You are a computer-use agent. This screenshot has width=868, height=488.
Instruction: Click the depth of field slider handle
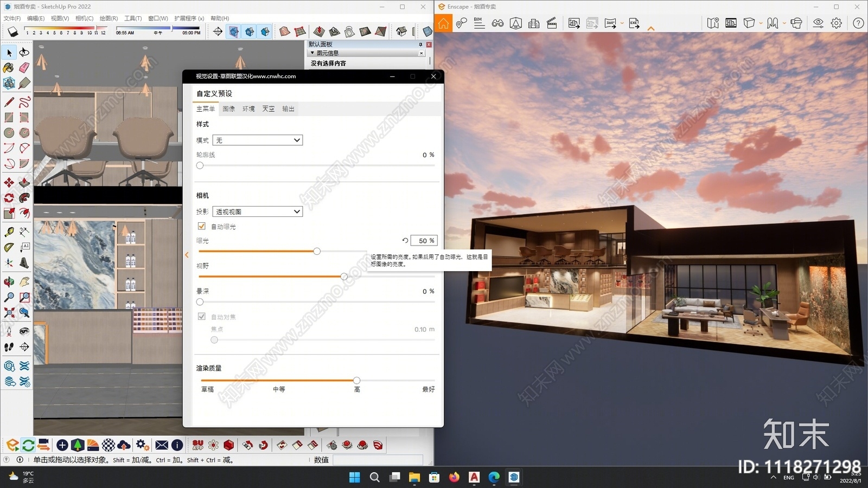(200, 302)
